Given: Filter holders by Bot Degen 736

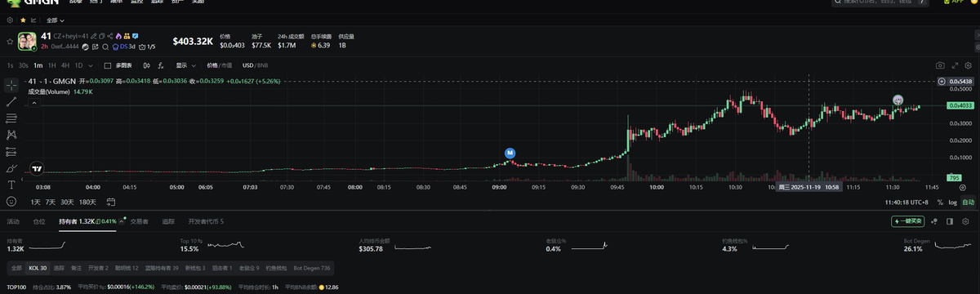Looking at the screenshot, I should [312, 268].
